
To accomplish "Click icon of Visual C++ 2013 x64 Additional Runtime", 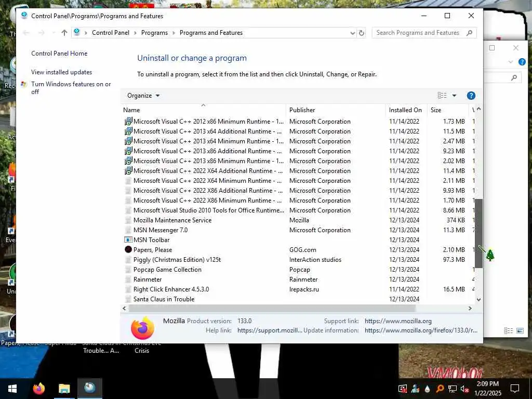I will (128, 131).
